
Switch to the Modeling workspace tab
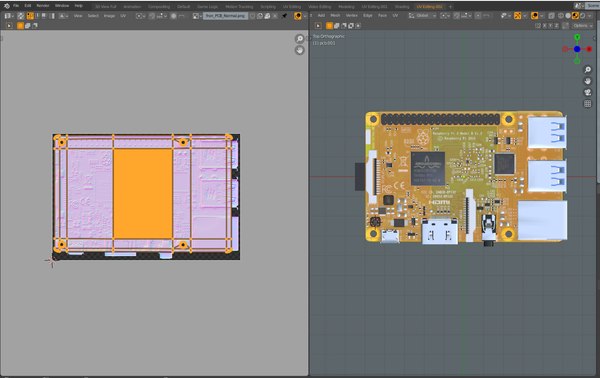[346, 7]
